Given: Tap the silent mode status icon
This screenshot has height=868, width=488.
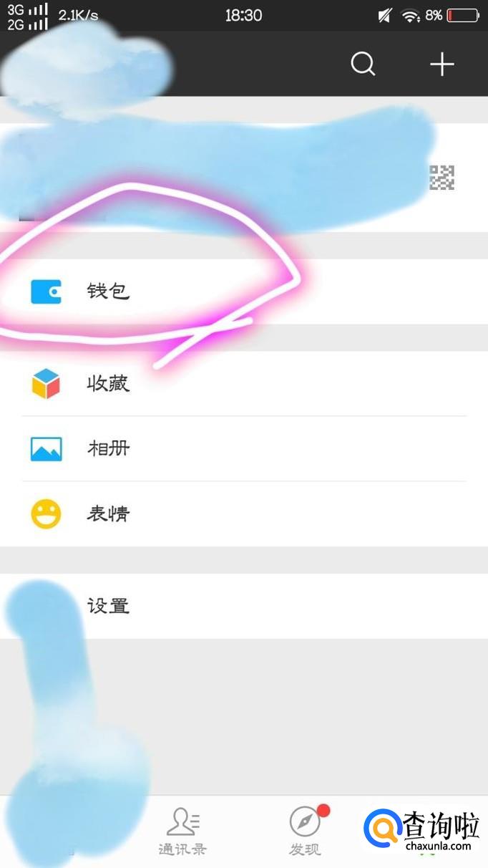Looking at the screenshot, I should [x=385, y=15].
